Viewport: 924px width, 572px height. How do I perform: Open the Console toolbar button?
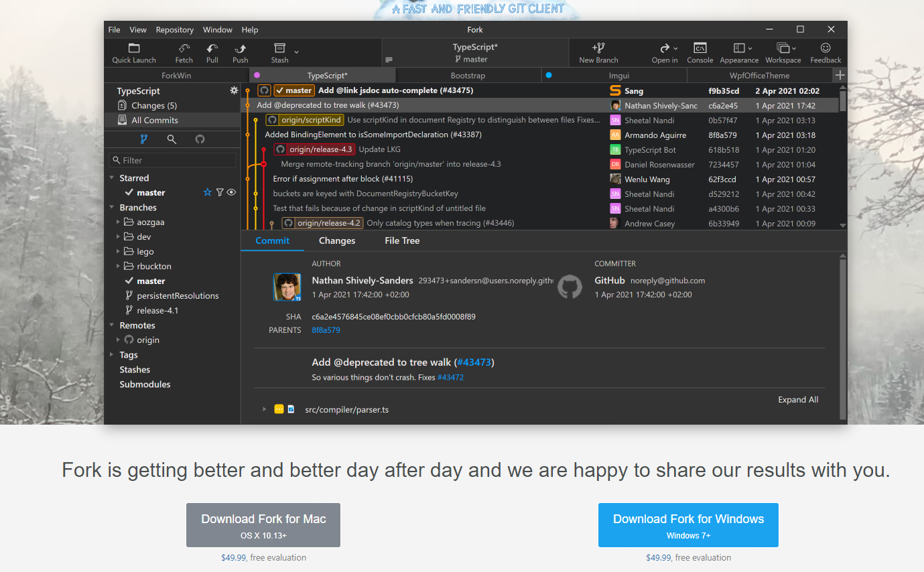coord(700,53)
